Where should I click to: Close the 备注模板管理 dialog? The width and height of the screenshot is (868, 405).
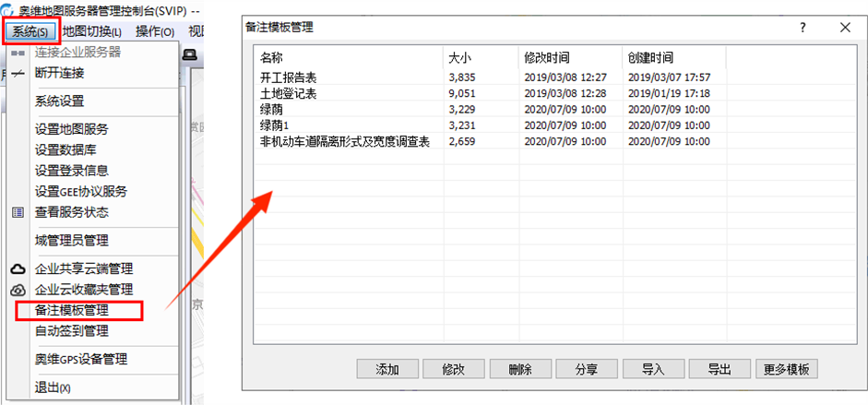(845, 28)
